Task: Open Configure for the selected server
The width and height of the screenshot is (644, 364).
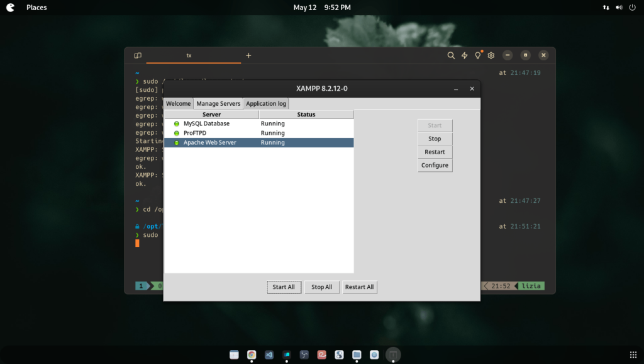Action: pyautogui.click(x=435, y=165)
